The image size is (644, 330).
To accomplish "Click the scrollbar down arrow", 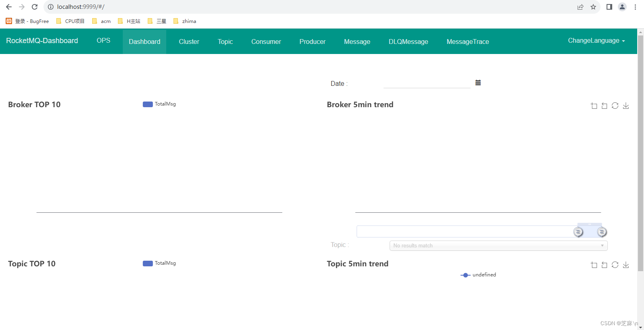I will (x=640, y=327).
